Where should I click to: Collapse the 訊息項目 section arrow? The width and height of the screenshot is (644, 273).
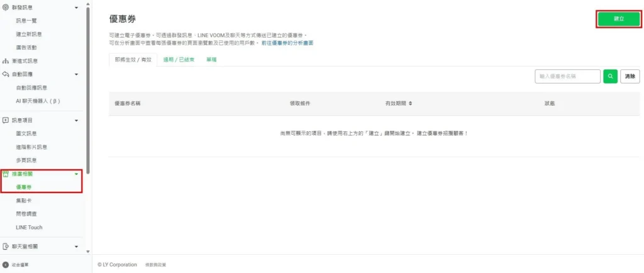(76, 120)
